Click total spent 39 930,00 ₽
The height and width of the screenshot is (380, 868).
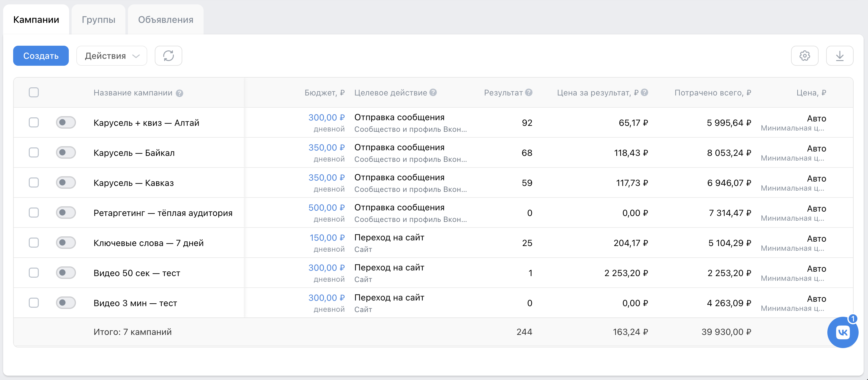[726, 332]
